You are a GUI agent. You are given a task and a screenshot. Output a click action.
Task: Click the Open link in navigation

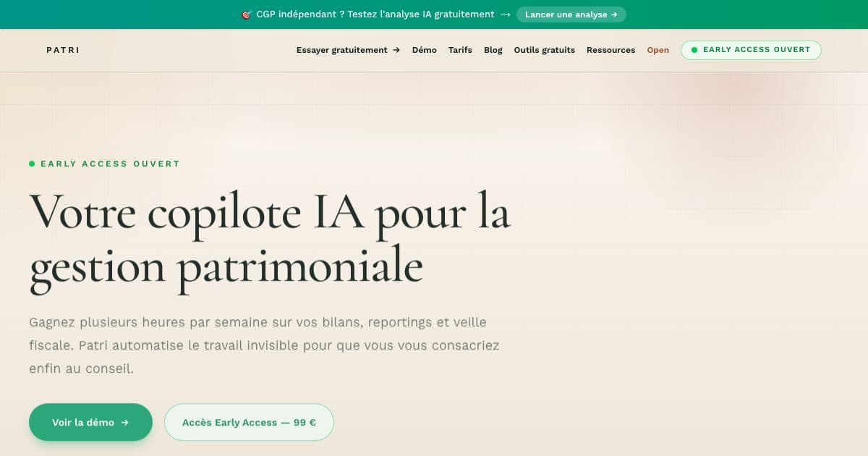(658, 50)
